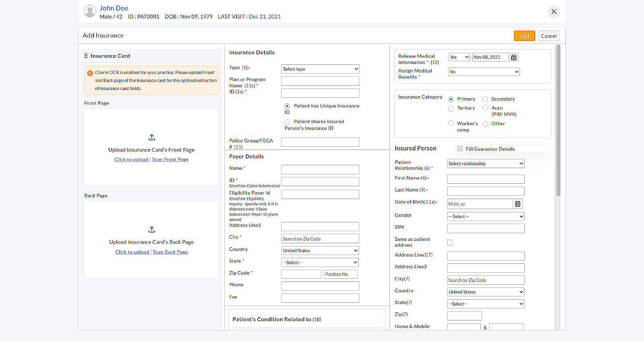Open the insurance Type dropdown
The width and height of the screenshot is (644, 341).
tap(320, 69)
